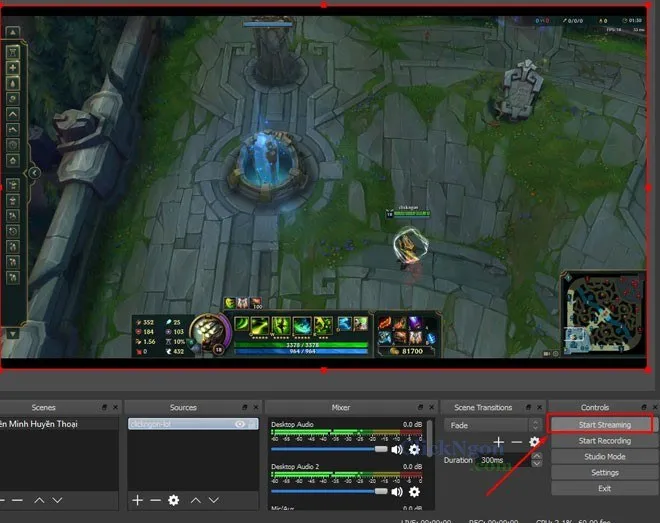Move the scene up in the Scenes panel
This screenshot has width=660, height=523.
[39, 500]
